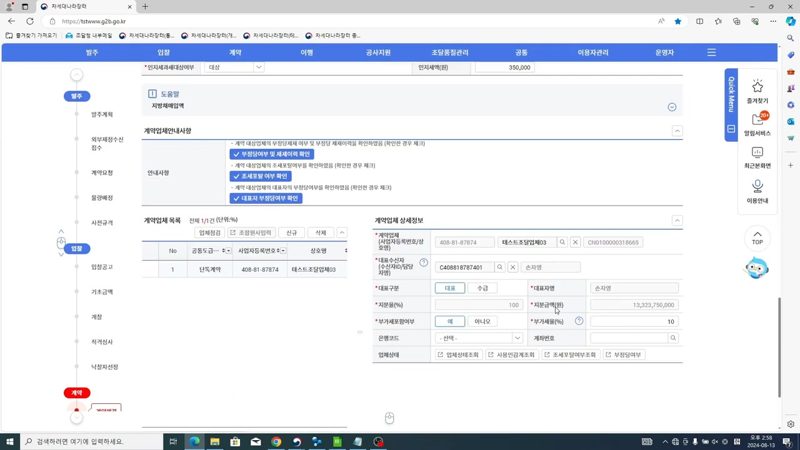Select 수급 for 대표구분

pyautogui.click(x=482, y=288)
